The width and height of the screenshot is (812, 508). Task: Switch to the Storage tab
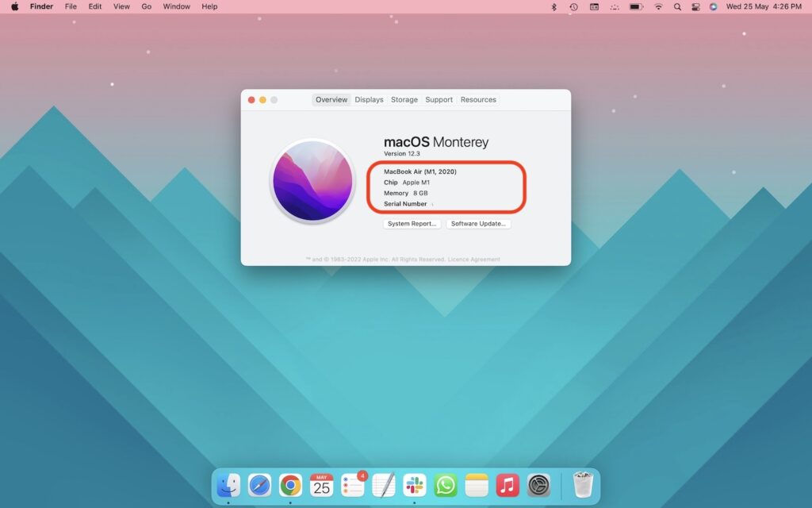[404, 99]
